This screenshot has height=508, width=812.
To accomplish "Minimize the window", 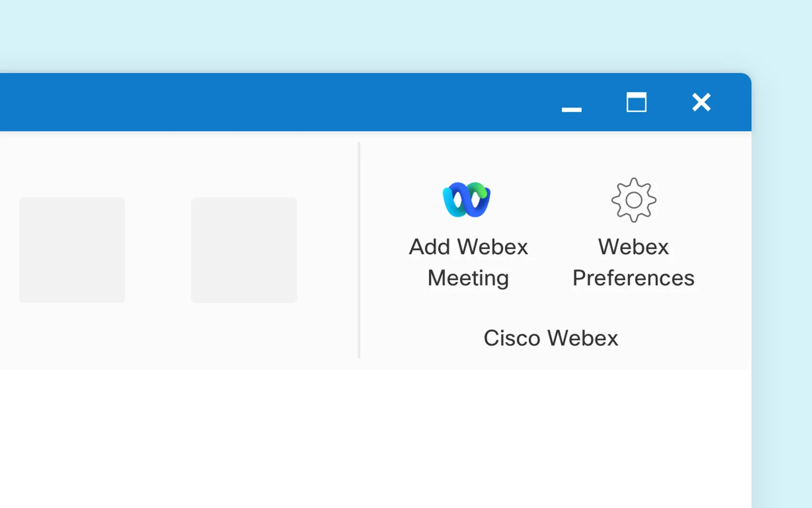I will point(571,109).
